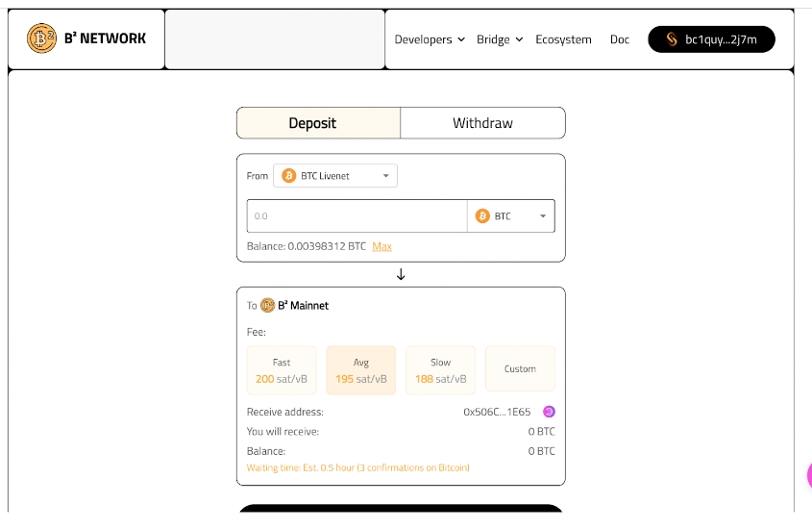812x529 pixels.
Task: Click the down arrow between From and To
Action: [401, 274]
